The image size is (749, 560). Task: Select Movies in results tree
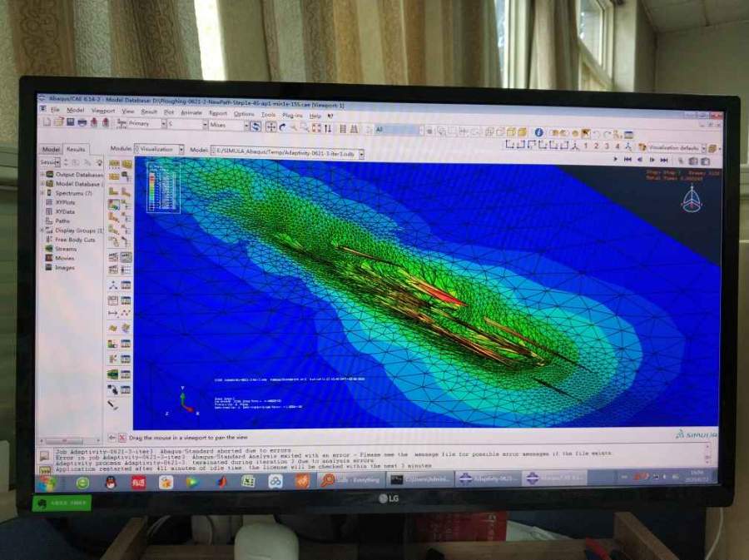(x=64, y=258)
